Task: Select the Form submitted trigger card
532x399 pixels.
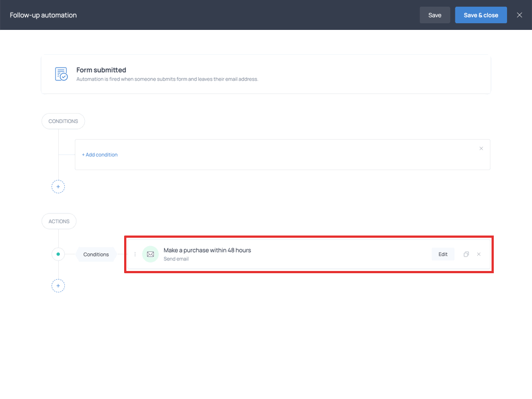Action: point(265,74)
